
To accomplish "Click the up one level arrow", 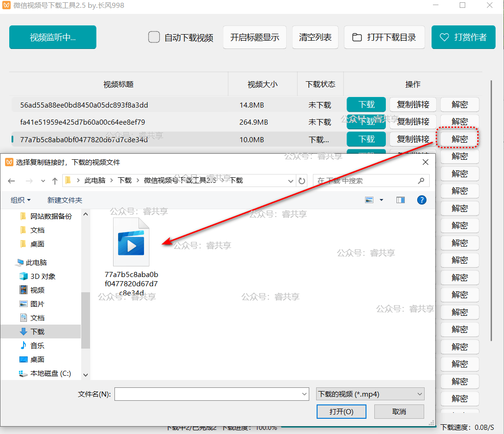I will [55, 181].
